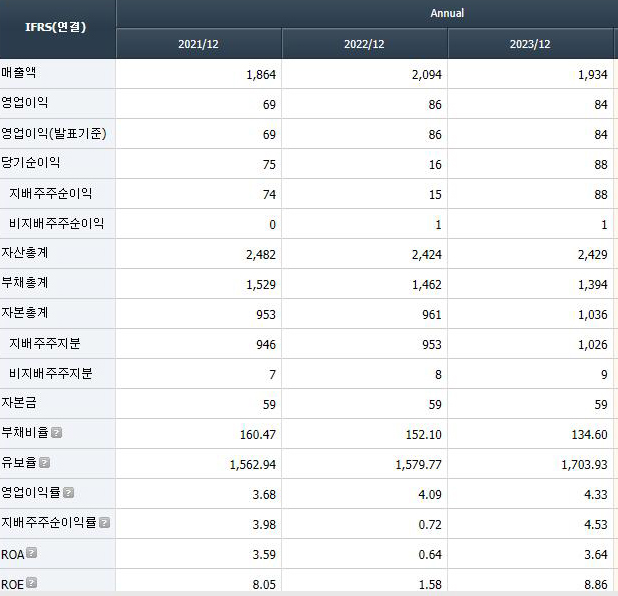Select the 2023/12 column header

click(531, 44)
